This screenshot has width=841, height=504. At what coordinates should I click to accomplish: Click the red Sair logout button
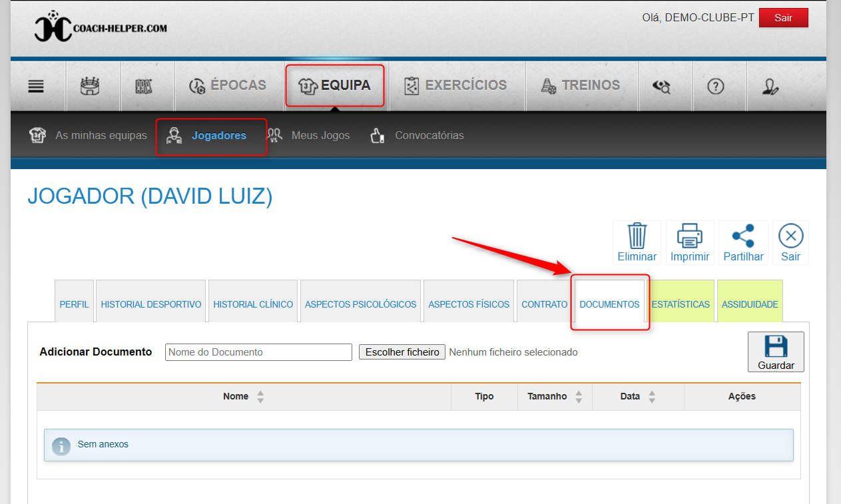pos(783,18)
